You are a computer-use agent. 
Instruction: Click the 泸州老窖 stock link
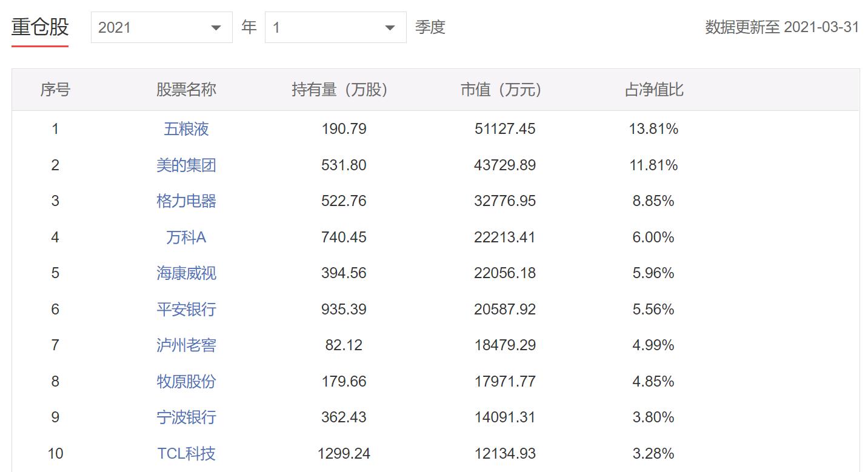186,345
